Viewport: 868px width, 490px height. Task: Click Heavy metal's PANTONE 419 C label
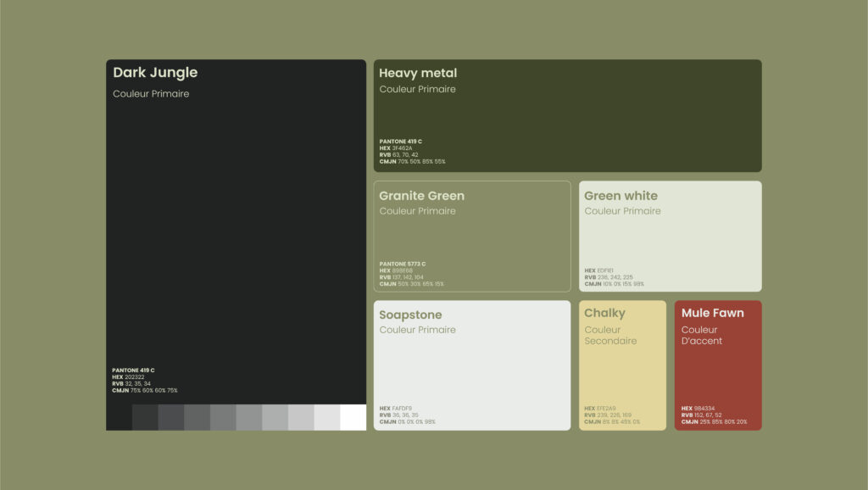pos(400,142)
